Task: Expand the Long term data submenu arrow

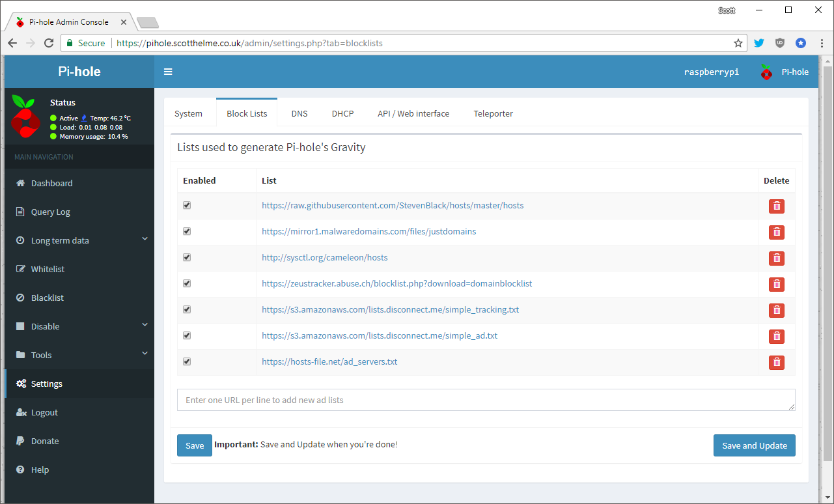Action: click(x=145, y=239)
